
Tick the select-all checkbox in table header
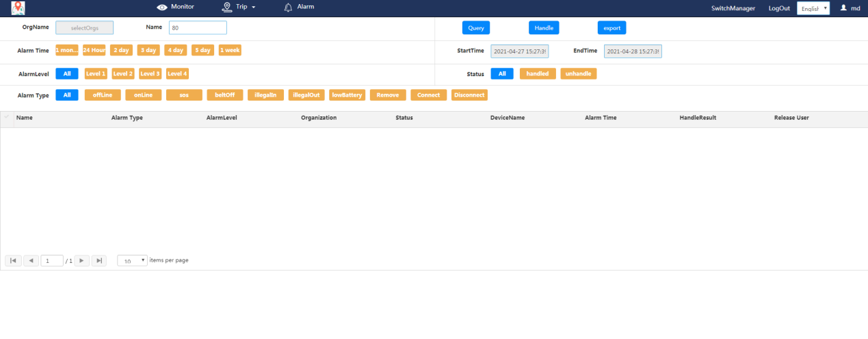[7, 118]
